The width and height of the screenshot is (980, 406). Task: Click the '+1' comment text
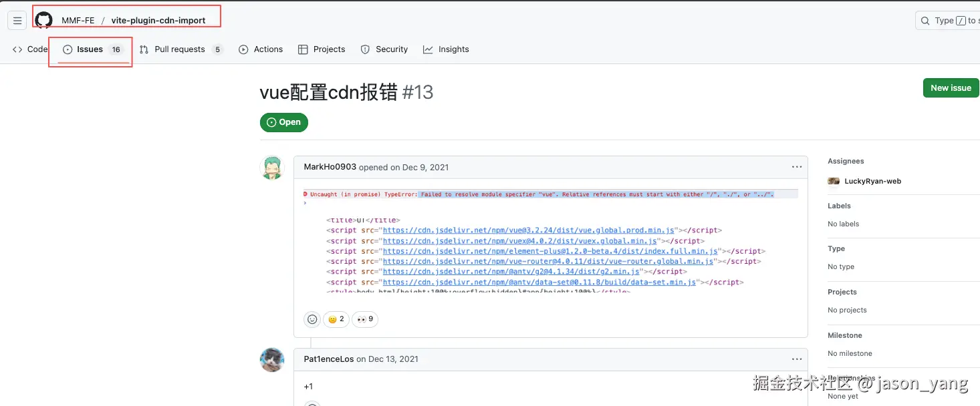(x=308, y=387)
